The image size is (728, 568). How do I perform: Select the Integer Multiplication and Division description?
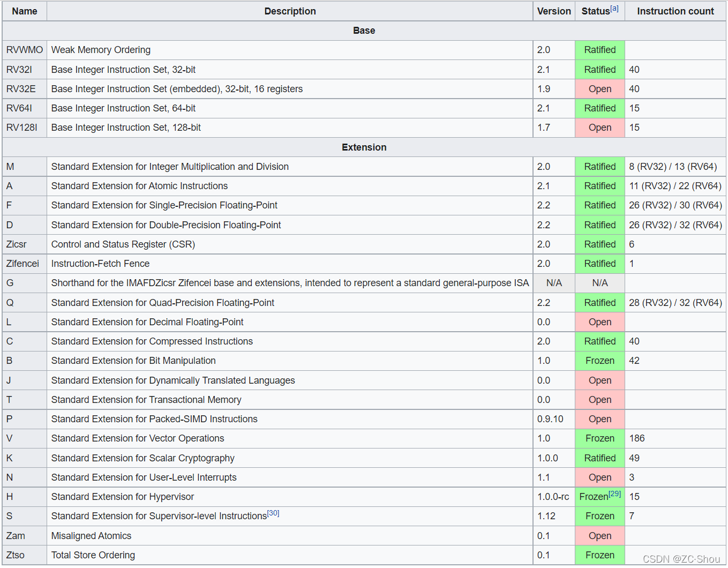click(x=170, y=167)
